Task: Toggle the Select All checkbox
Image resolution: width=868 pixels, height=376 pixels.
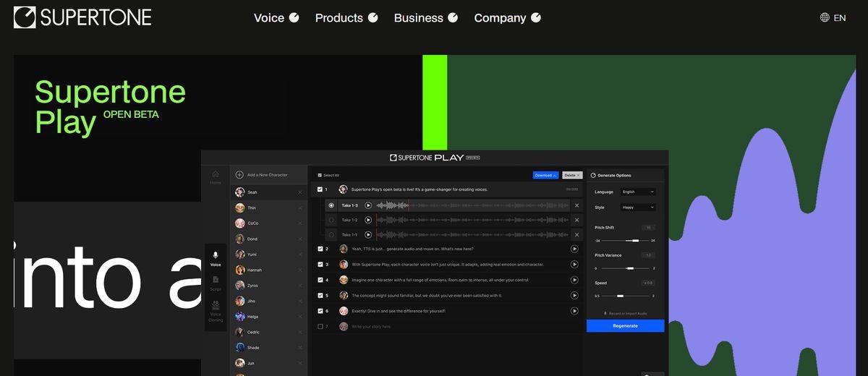Action: pos(320,175)
